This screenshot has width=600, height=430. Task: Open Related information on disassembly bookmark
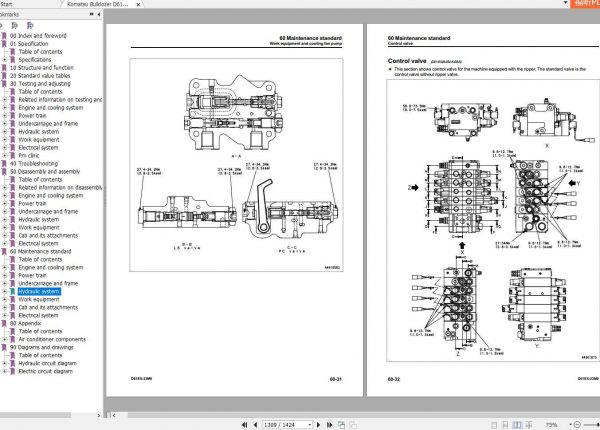60,188
